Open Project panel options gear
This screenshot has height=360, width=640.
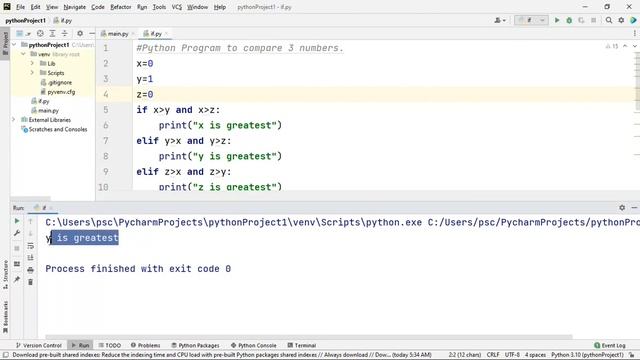(80, 33)
